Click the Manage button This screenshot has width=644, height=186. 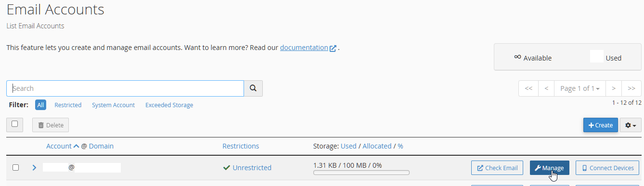[x=550, y=168]
